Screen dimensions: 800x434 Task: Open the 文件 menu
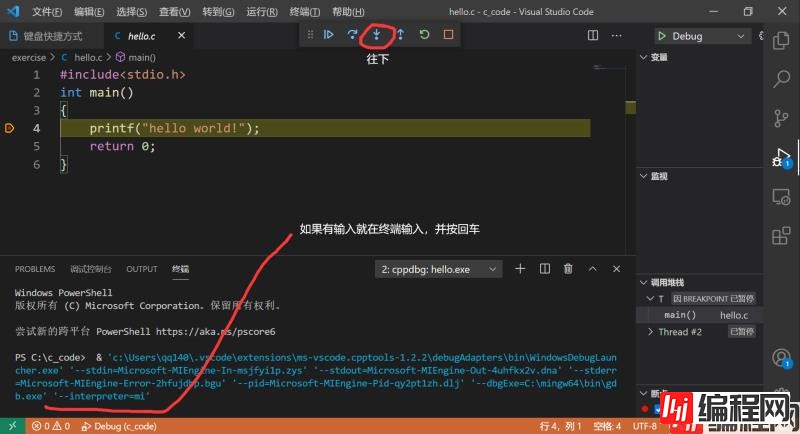pyautogui.click(x=47, y=12)
